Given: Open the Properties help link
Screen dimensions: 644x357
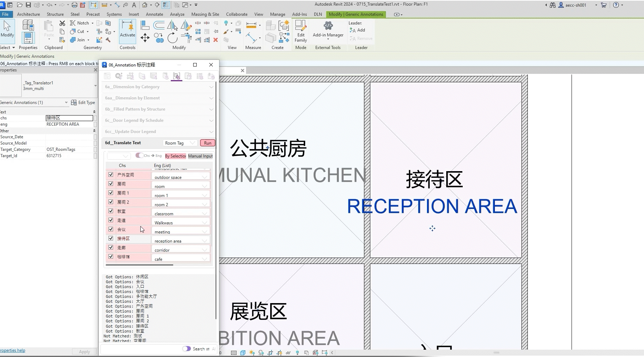Looking at the screenshot, I should [x=13, y=350].
